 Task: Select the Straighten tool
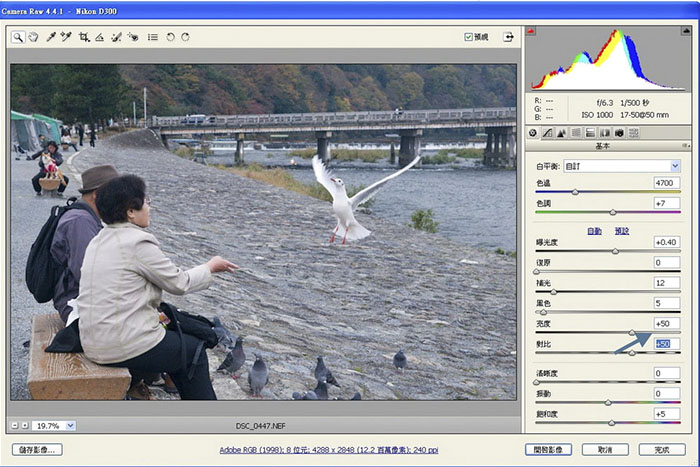coord(100,37)
